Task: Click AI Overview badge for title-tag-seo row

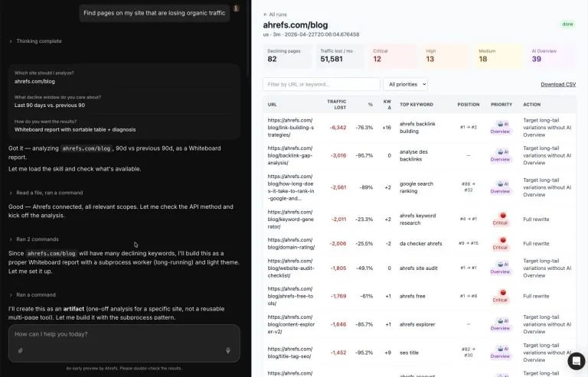Action: pyautogui.click(x=500, y=353)
